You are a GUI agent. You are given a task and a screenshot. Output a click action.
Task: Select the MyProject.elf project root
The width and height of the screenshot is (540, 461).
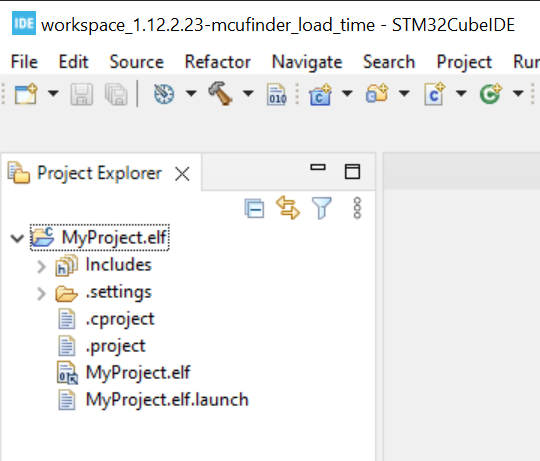tap(100, 238)
